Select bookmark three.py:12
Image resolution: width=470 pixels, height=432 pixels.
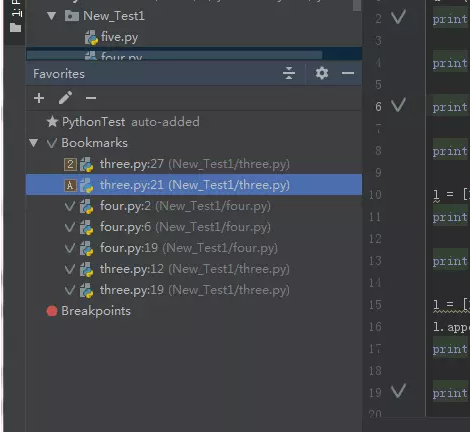pos(194,269)
